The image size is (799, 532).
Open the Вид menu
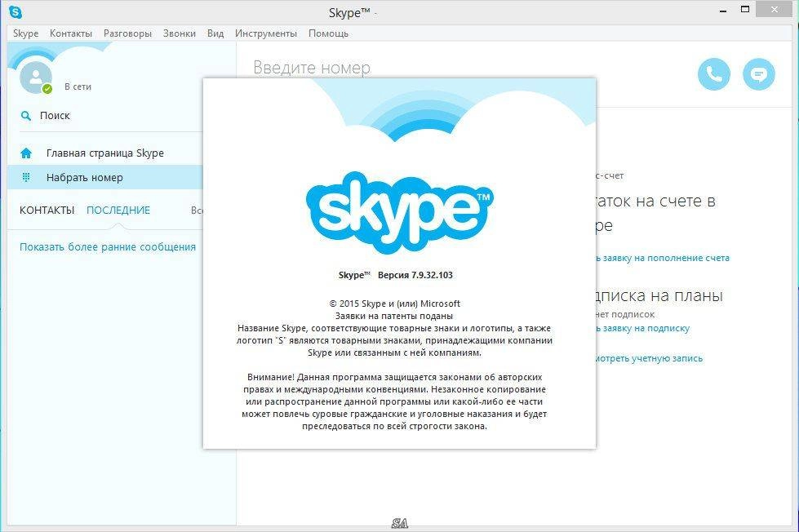[x=215, y=33]
